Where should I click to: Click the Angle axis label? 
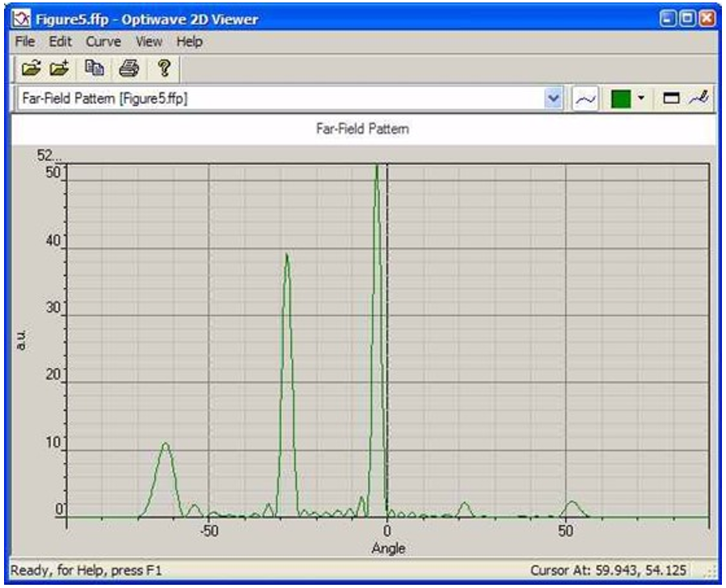[x=388, y=548]
